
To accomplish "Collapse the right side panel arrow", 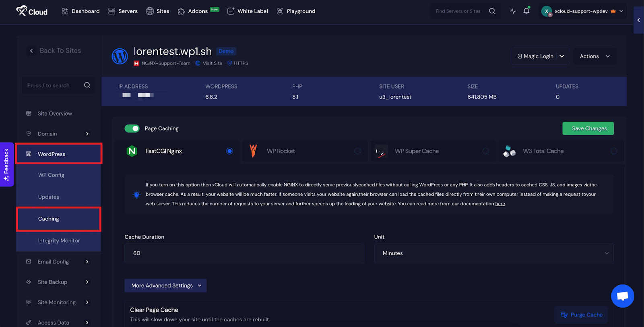I will (x=638, y=20).
